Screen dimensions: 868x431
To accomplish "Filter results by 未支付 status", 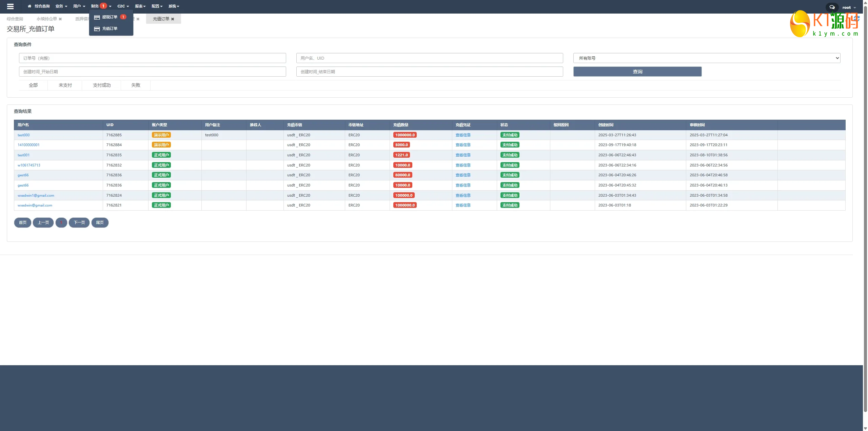I will coord(65,85).
